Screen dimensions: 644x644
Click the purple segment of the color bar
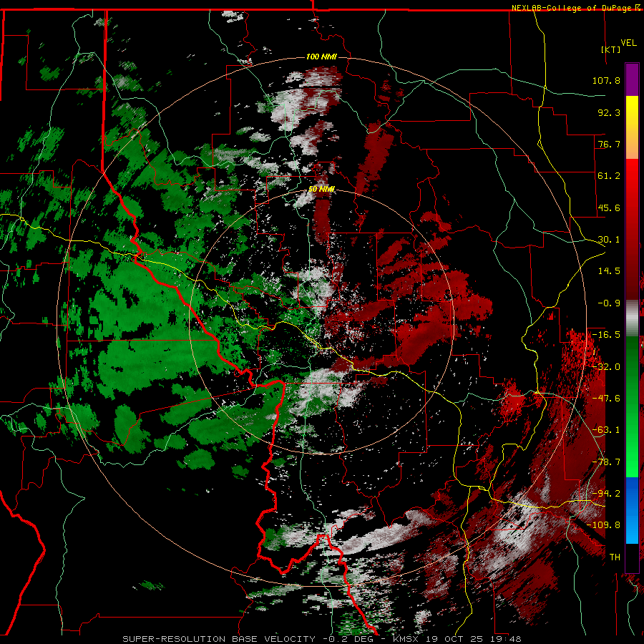coord(632,79)
